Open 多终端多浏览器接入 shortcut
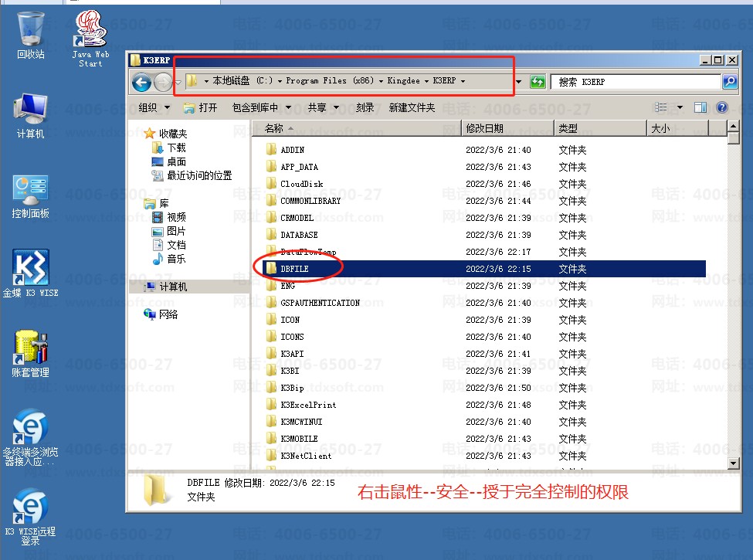Viewport: 753px width, 560px height. [30, 437]
